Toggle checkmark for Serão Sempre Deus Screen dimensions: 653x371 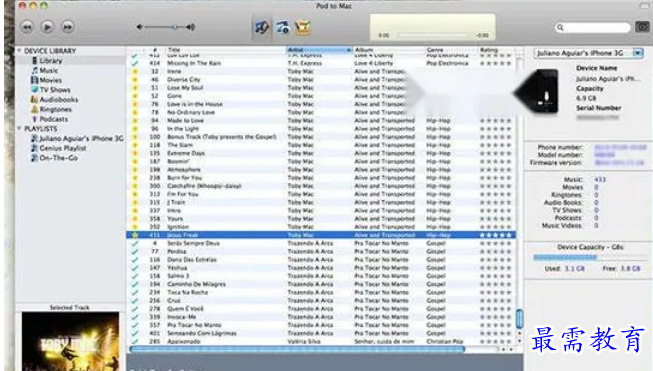135,243
